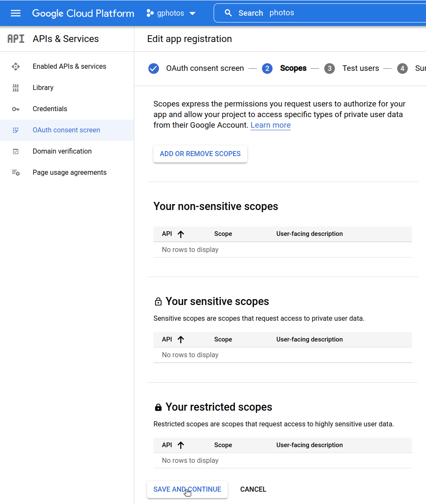Click the Domain verification checkbox icon
426x504 pixels.
click(16, 151)
